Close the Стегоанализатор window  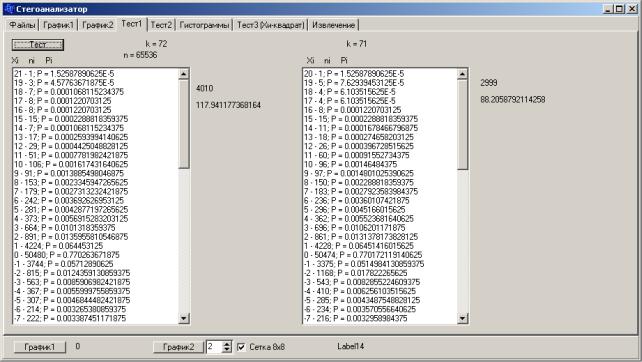coord(632,9)
